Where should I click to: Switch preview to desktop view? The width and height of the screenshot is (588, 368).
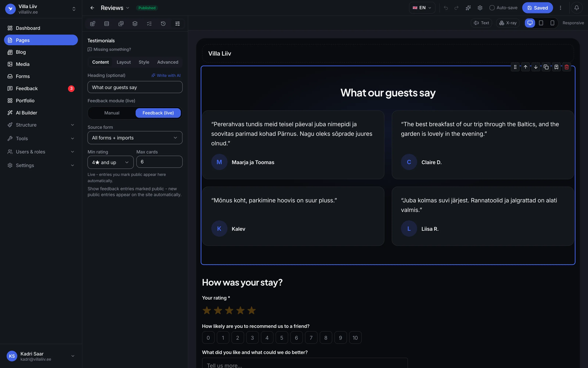coord(530,23)
